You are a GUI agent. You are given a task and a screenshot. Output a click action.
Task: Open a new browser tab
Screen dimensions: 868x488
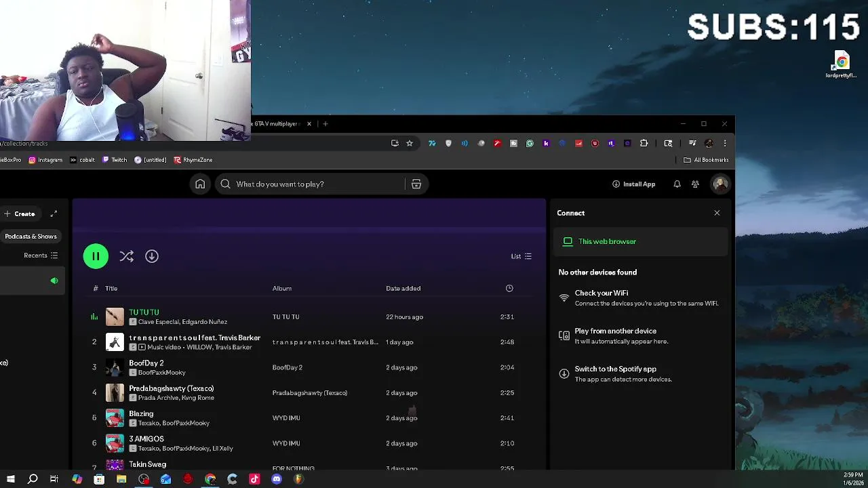(x=325, y=124)
